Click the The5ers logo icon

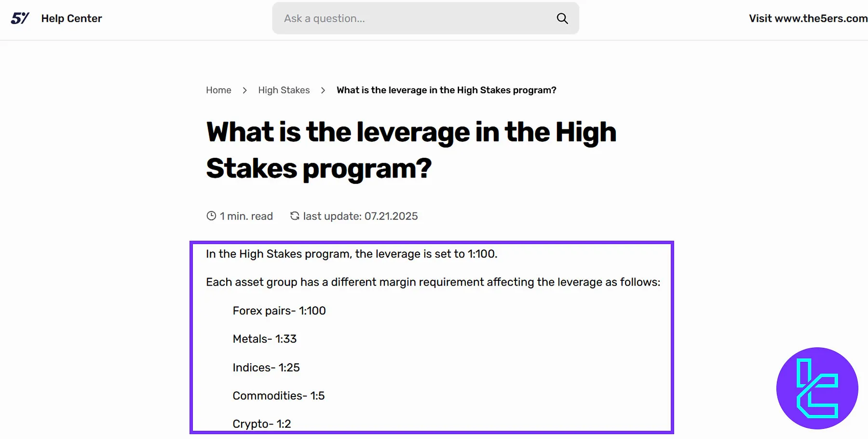click(x=20, y=18)
